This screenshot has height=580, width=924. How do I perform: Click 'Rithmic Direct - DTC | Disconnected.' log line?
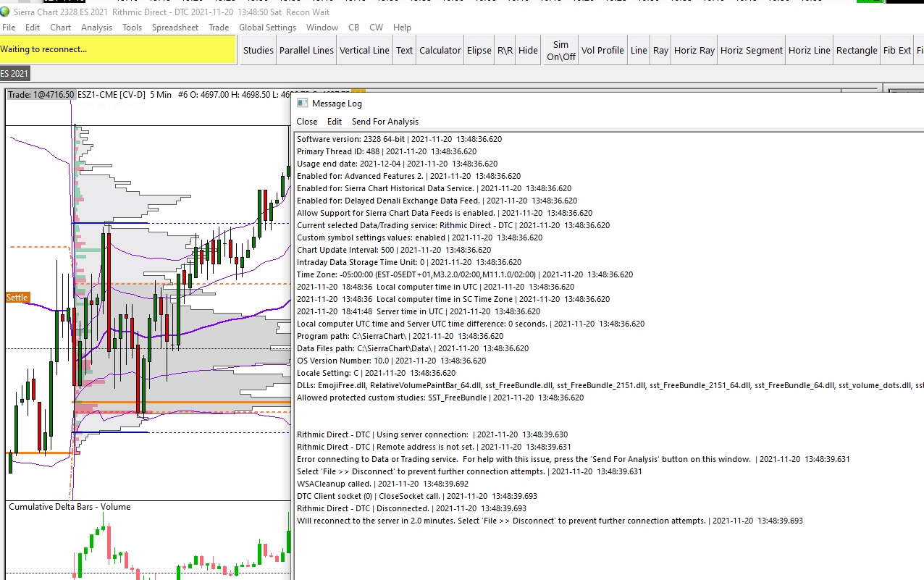[411, 508]
